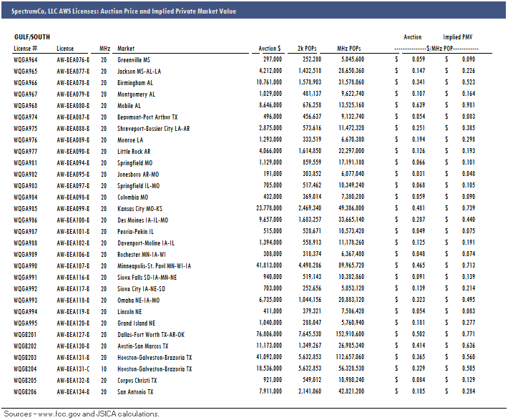Select the Kansas City MO-KS market

(140, 209)
